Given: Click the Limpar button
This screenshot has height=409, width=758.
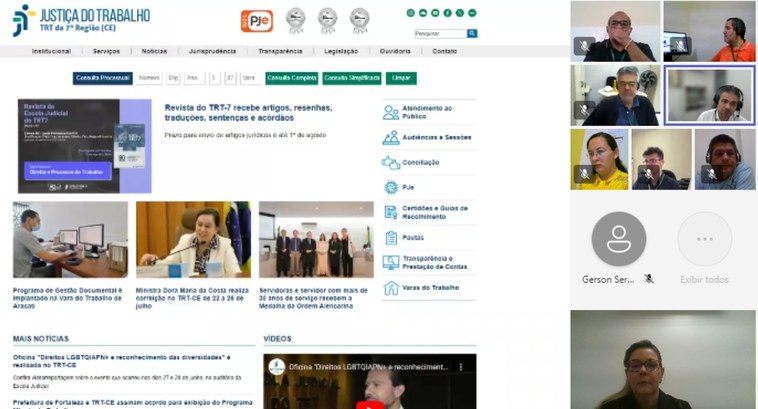Looking at the screenshot, I should tap(401, 78).
